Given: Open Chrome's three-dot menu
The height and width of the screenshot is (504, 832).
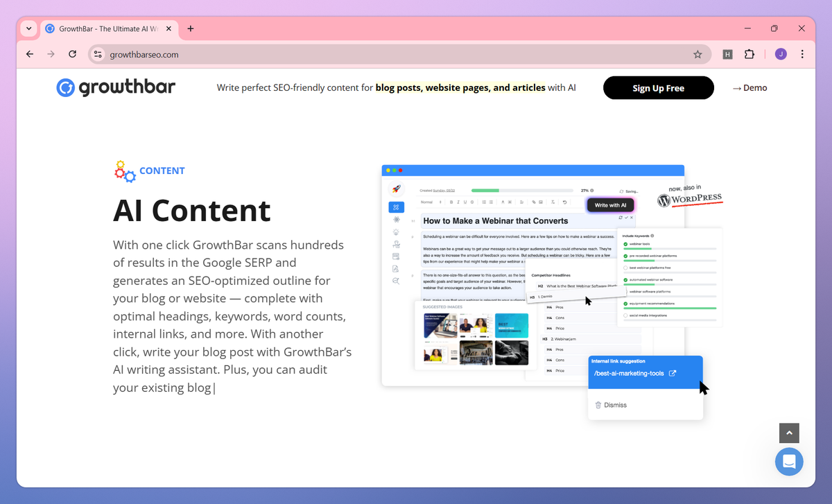Looking at the screenshot, I should tap(802, 54).
